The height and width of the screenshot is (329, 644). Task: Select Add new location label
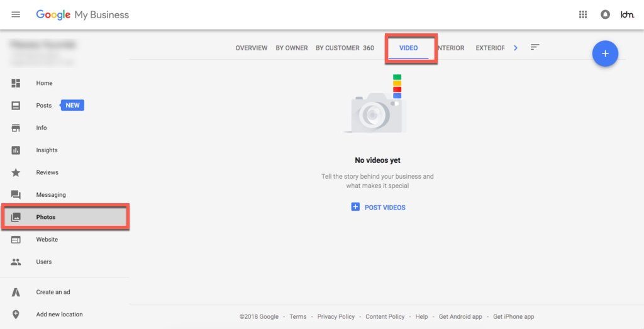pos(60,315)
